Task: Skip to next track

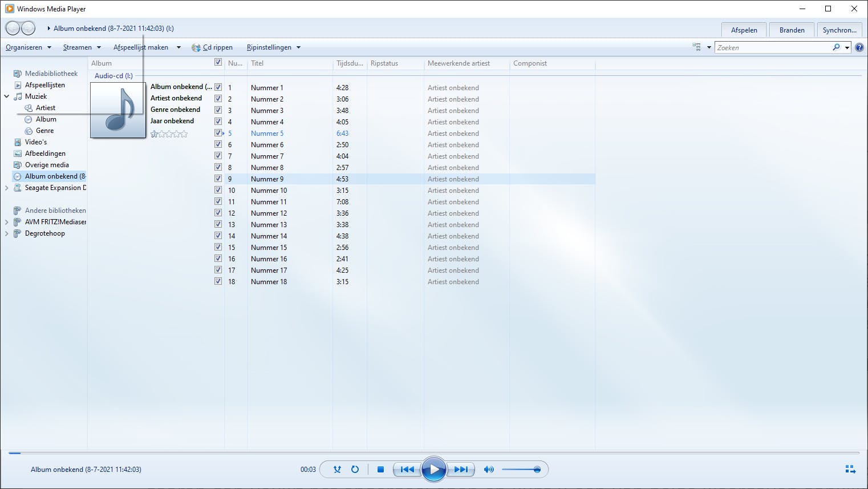Action: pyautogui.click(x=461, y=470)
